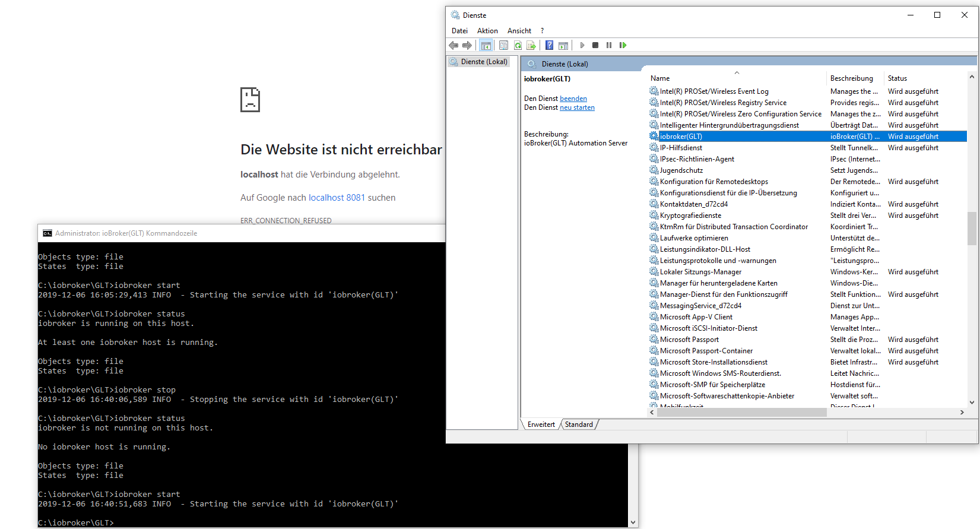Select Konfiguration für Remotedesktops service

coord(713,182)
